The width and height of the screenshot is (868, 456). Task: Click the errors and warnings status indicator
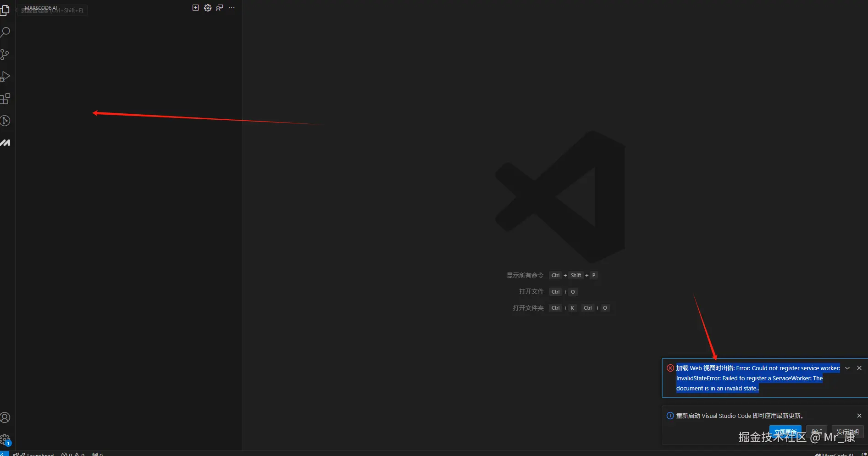(73, 454)
